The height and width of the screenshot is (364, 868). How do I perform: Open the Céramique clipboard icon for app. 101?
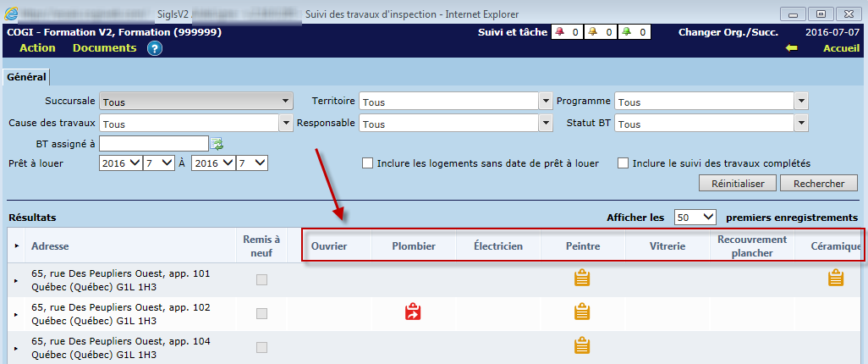tap(836, 278)
